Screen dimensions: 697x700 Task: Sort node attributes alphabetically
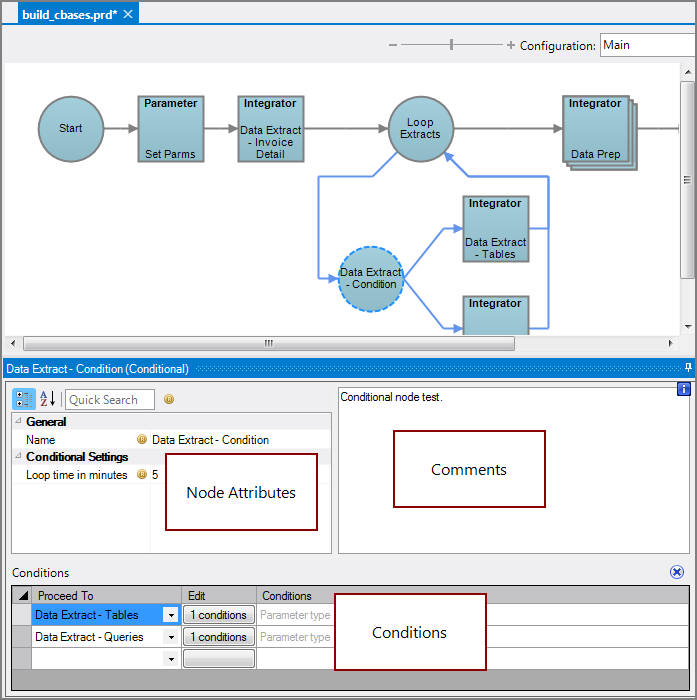coord(48,400)
